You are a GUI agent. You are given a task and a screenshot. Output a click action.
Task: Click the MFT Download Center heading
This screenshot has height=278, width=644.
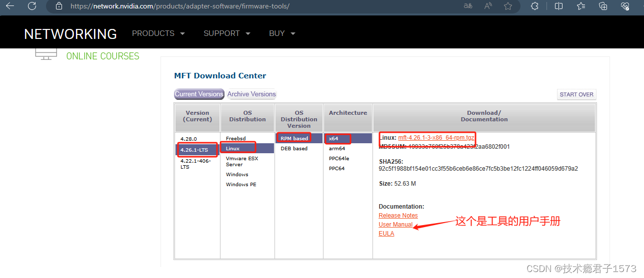click(220, 76)
